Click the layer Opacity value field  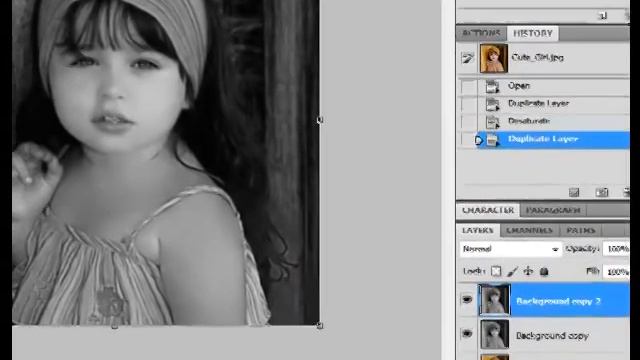tap(616, 249)
